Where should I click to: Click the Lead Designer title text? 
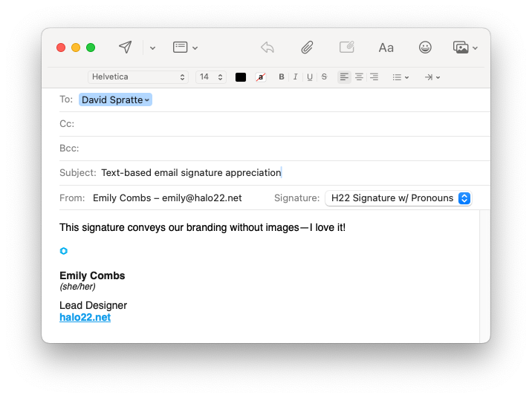94,305
